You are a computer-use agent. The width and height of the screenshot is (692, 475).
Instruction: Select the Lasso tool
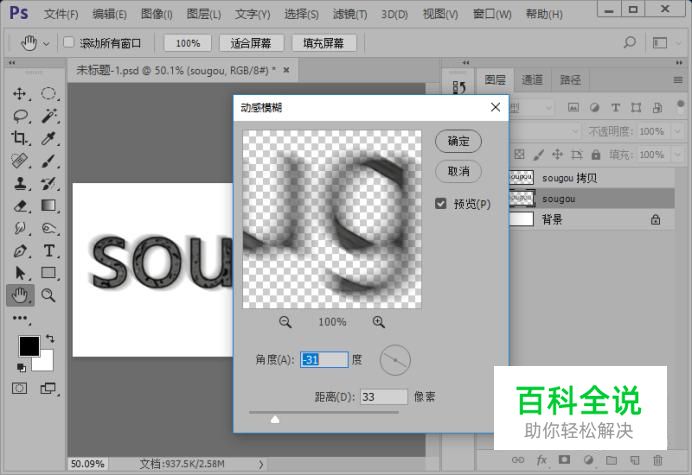click(x=20, y=116)
